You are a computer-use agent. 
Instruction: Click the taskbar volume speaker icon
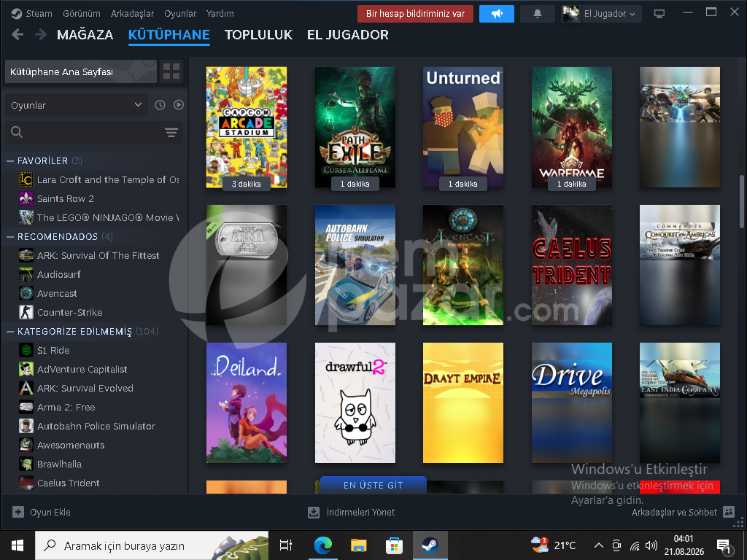tap(651, 545)
